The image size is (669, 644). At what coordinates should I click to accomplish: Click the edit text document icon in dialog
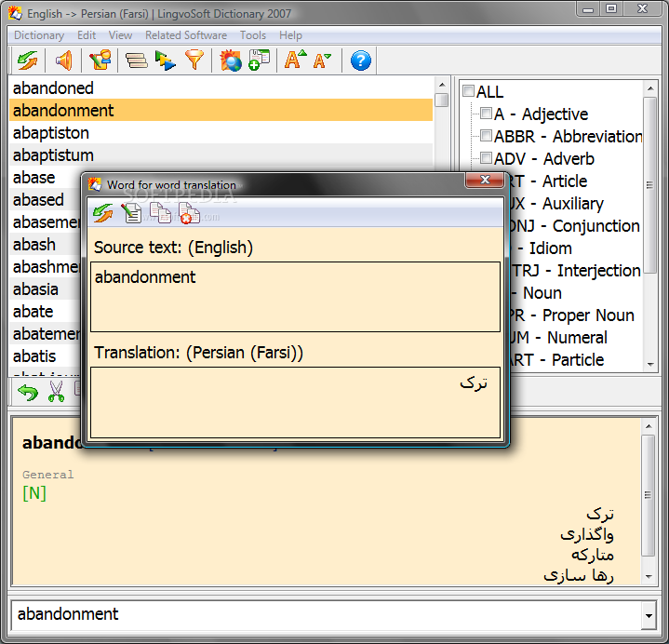(x=132, y=212)
